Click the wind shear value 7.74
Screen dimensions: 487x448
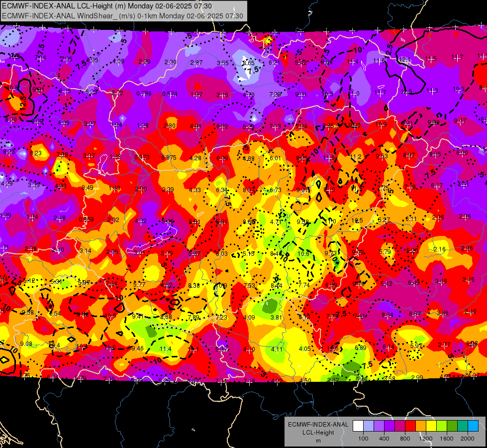click(x=304, y=285)
